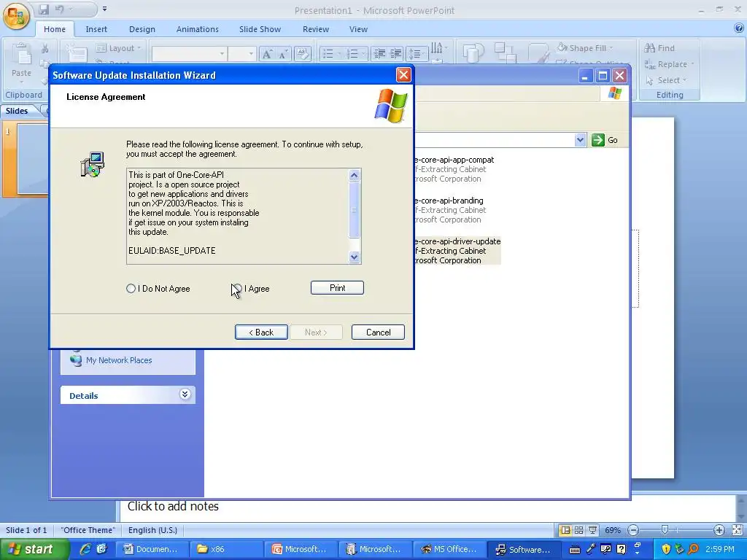The image size is (747, 560).
Task: Click the Line Spacing icon
Action: pos(416,54)
